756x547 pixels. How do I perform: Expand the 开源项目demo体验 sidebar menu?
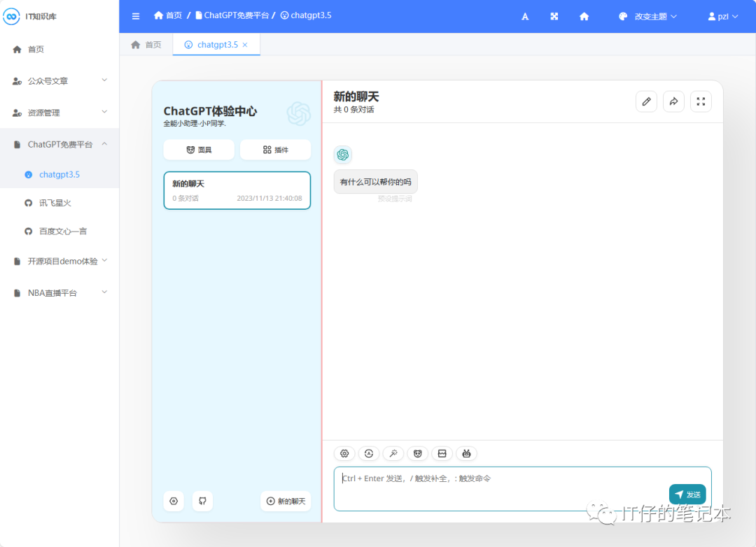59,261
